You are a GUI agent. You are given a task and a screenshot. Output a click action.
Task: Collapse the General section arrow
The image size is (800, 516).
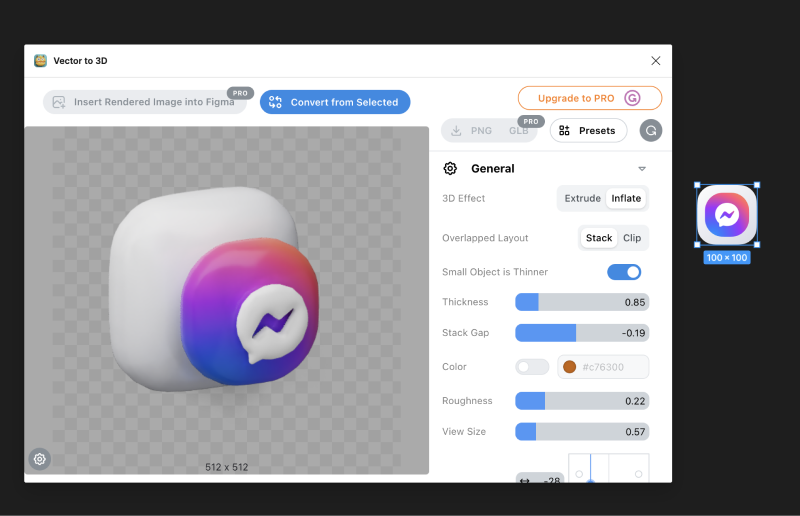[642, 169]
